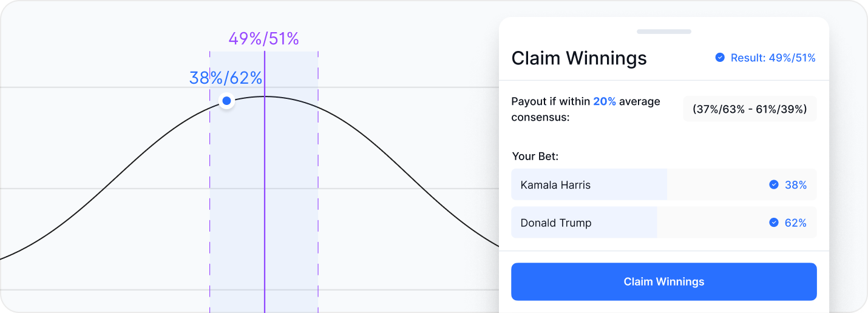Click the blue 20% consensus link
This screenshot has height=313, width=868.
point(604,101)
